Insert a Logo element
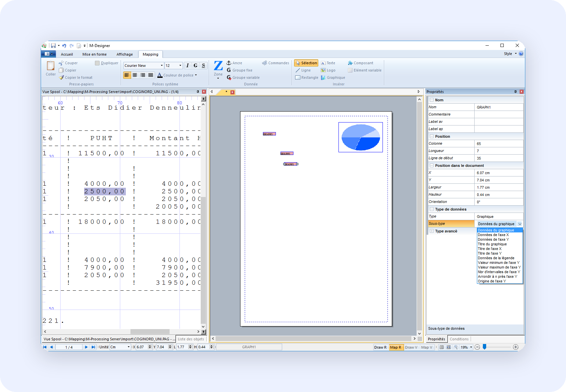Screen dimensions: 566x392 click(328, 70)
